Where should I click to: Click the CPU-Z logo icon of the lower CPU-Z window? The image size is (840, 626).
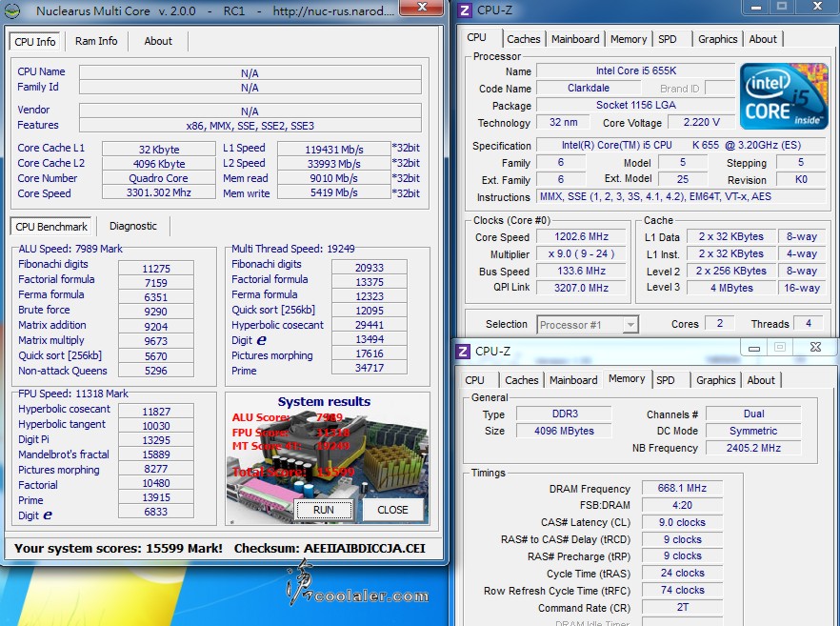click(x=462, y=351)
